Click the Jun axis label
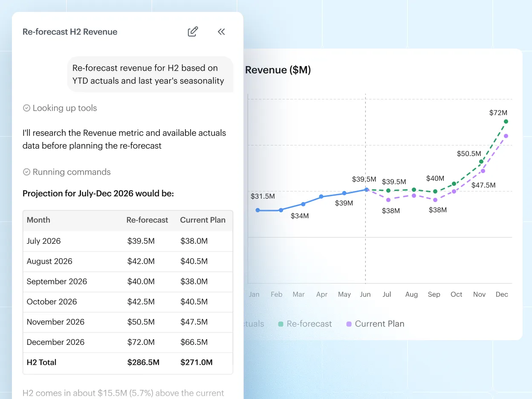The height and width of the screenshot is (399, 532). coord(365,295)
